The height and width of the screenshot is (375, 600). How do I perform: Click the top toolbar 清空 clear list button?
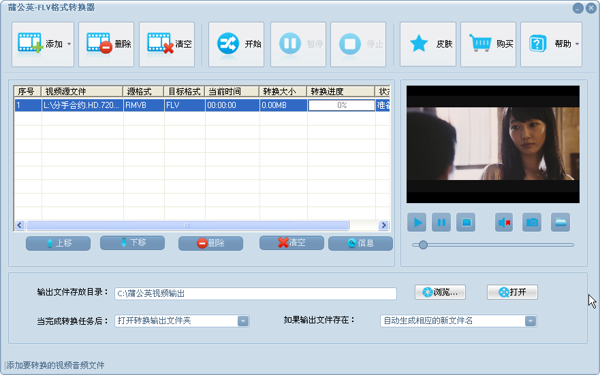point(167,44)
